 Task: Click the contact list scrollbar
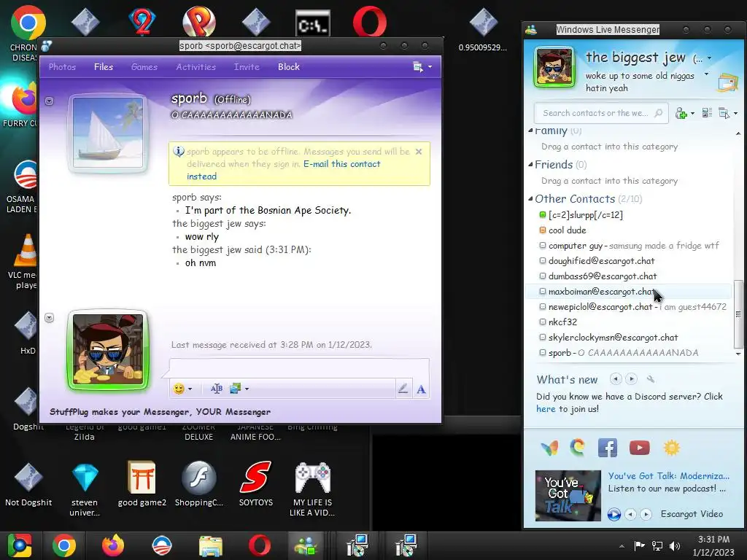[x=738, y=314]
